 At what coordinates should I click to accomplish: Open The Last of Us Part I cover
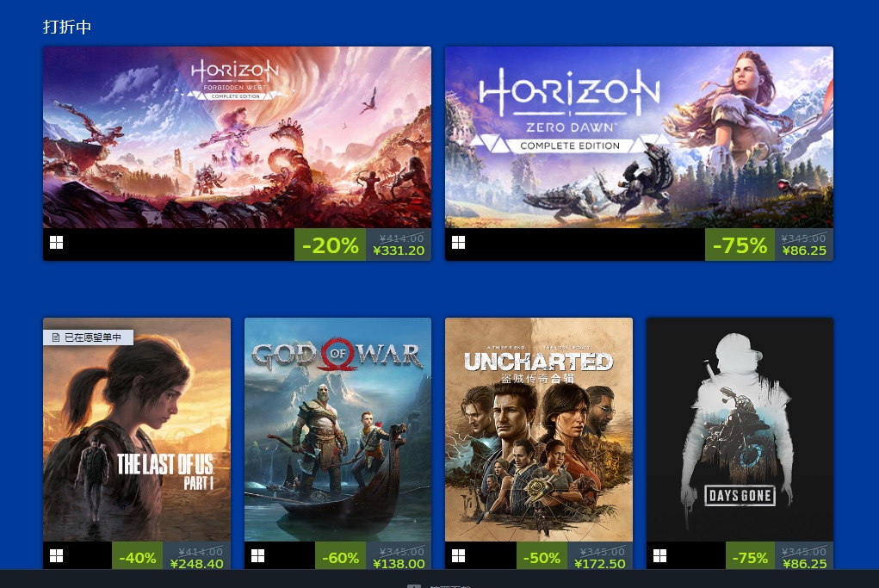[137, 430]
